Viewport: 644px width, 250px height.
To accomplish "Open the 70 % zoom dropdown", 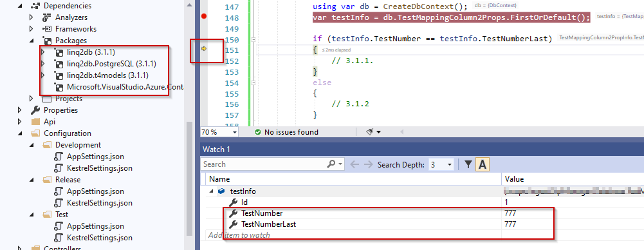I will coord(235,132).
